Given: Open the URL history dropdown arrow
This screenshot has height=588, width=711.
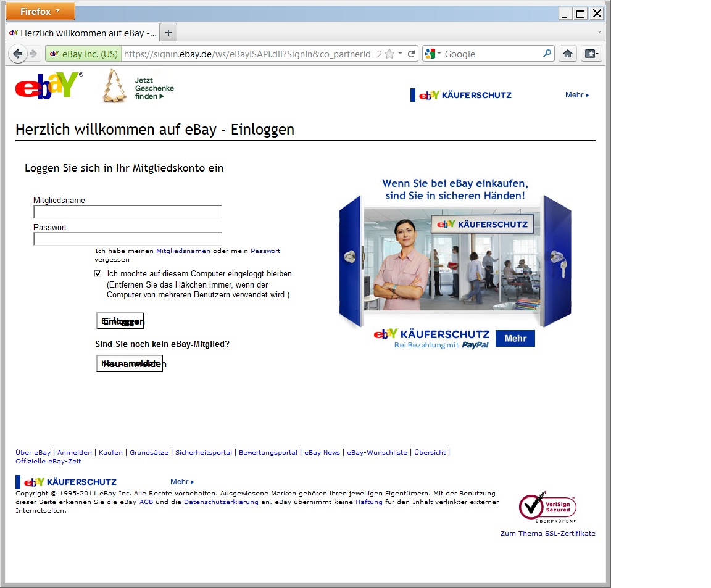Looking at the screenshot, I should tap(401, 54).
